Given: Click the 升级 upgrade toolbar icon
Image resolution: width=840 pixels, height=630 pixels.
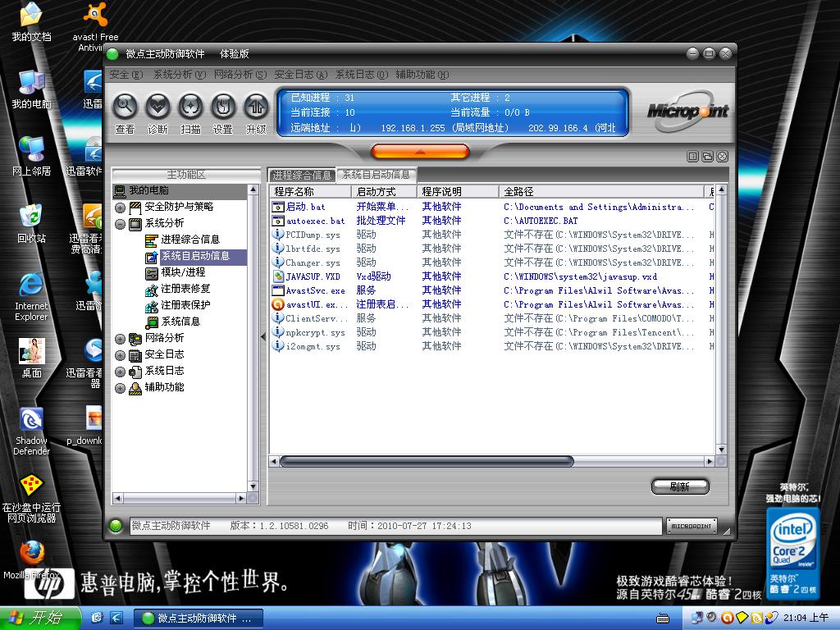Looking at the screenshot, I should tap(256, 106).
